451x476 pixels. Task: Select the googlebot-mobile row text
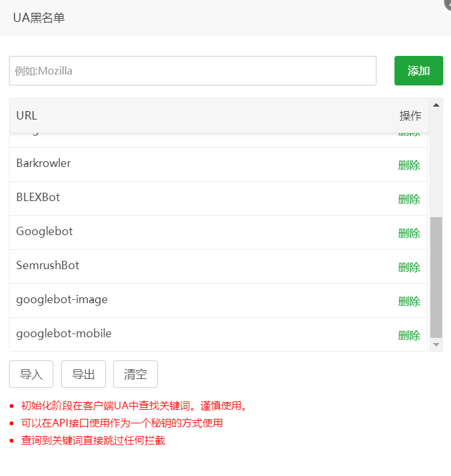point(64,333)
